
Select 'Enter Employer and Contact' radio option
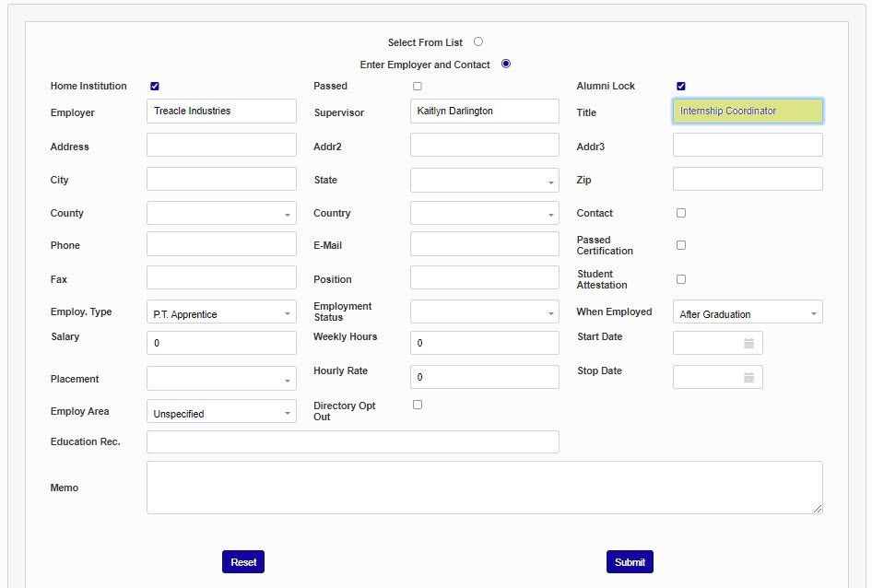(x=506, y=64)
